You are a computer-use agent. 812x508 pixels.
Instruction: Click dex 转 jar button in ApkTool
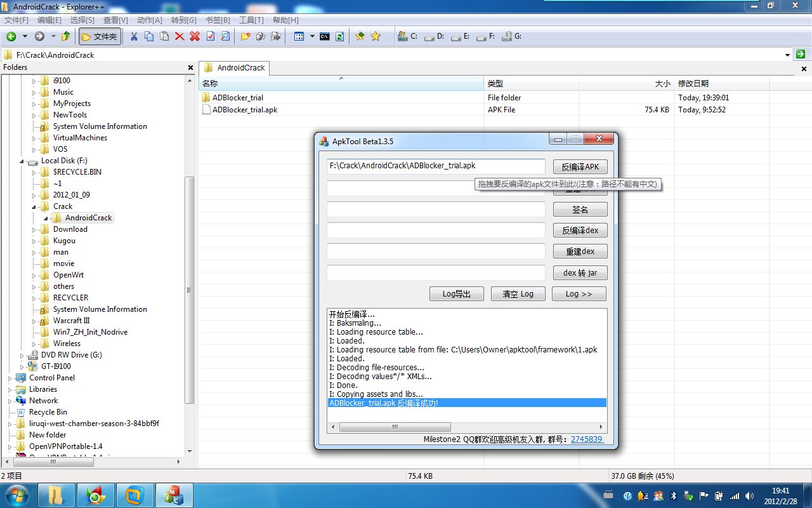[x=580, y=273]
